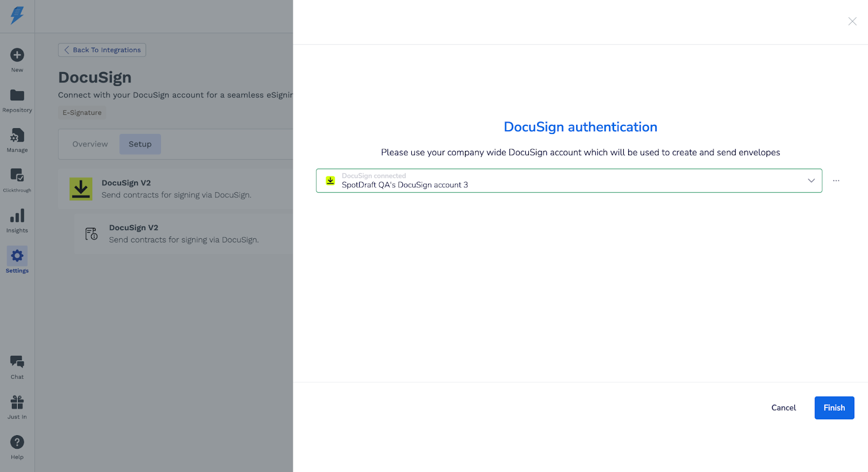
Task: Select the Settings gear icon
Action: [x=17, y=256]
